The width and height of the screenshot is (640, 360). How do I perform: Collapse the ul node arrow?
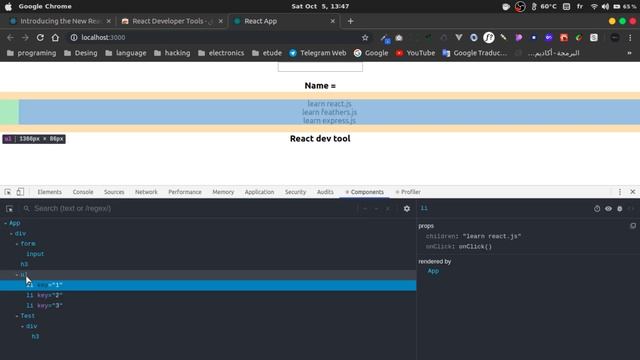tap(17, 275)
